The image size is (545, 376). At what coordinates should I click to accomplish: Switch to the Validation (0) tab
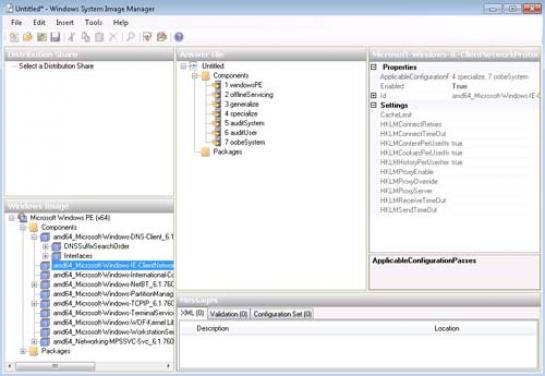[228, 314]
